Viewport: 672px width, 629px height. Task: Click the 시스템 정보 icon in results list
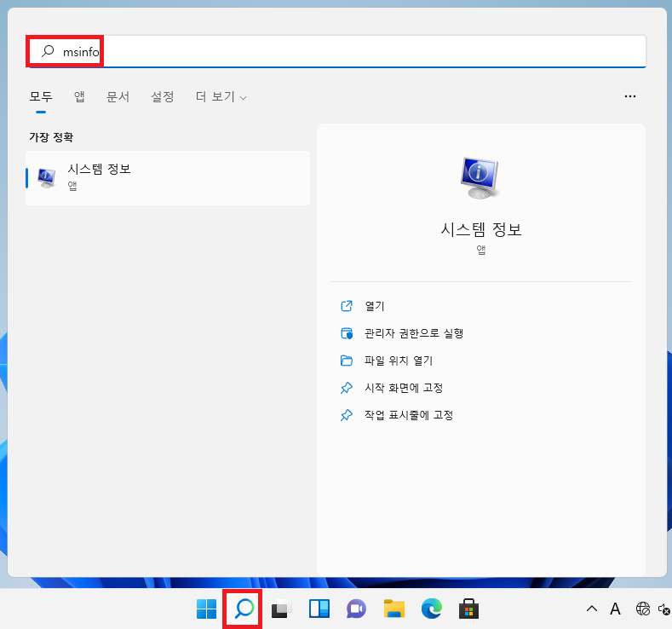click(x=46, y=178)
